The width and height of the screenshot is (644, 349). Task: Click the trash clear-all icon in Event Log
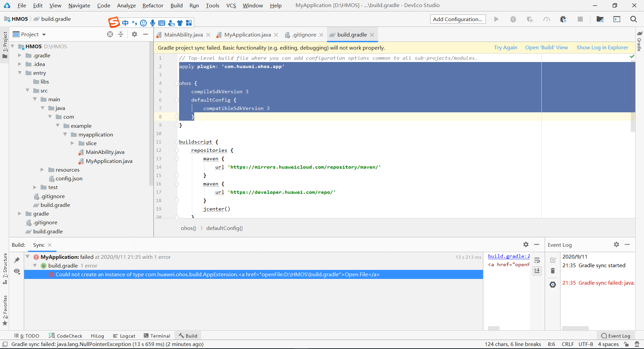(x=553, y=271)
